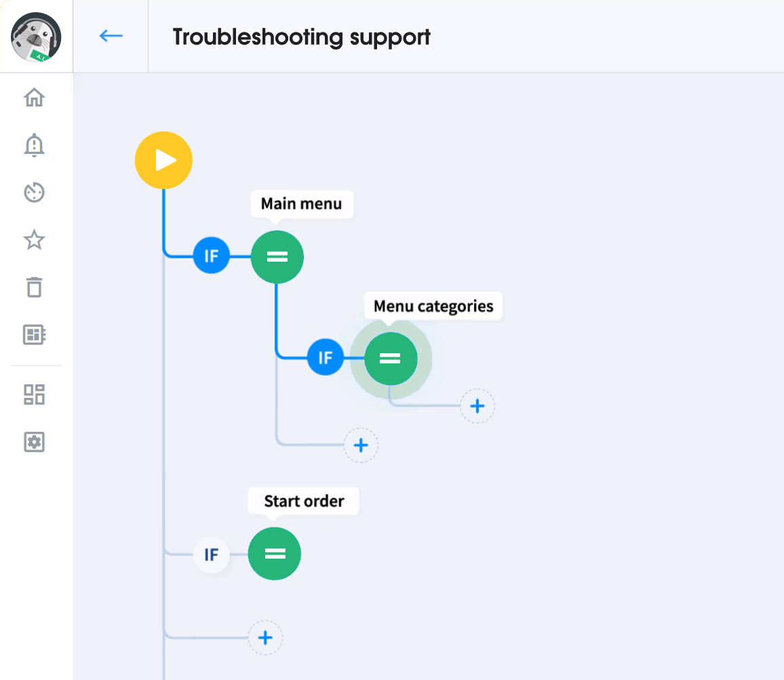This screenshot has width=784, height=680.
Task: Click the sidebar icon directly below trash
Action: click(x=34, y=334)
